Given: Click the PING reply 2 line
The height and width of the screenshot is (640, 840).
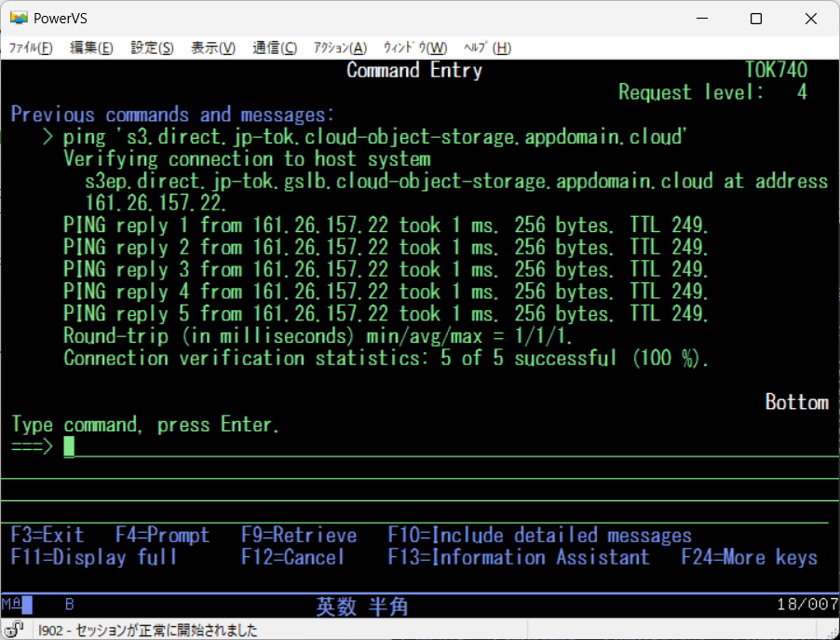Looking at the screenshot, I should point(386,247).
